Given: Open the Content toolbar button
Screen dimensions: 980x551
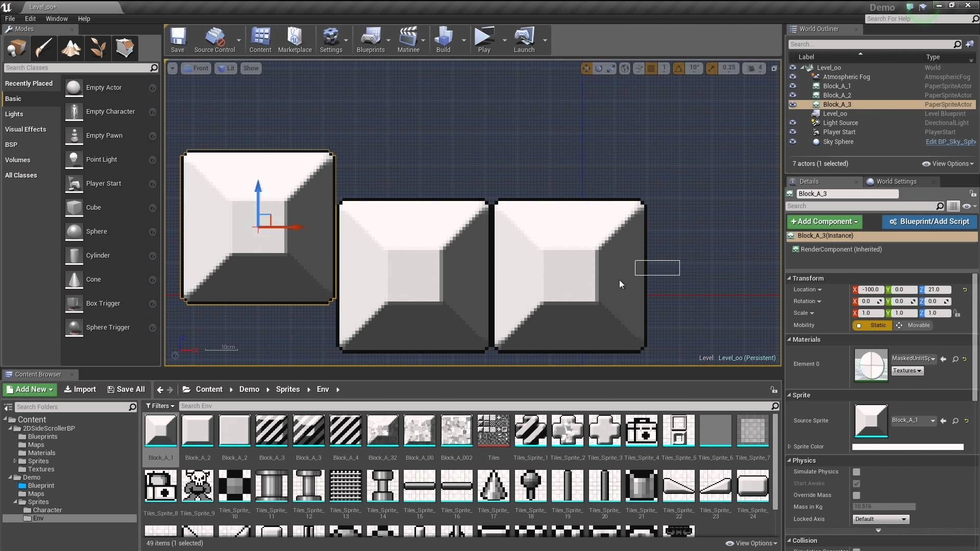Looking at the screenshot, I should (260, 40).
